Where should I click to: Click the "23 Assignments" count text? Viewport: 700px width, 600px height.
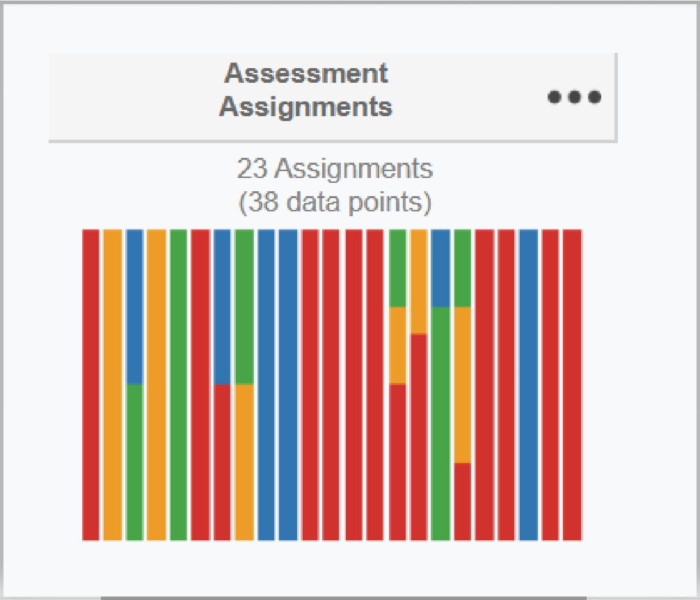tap(335, 168)
